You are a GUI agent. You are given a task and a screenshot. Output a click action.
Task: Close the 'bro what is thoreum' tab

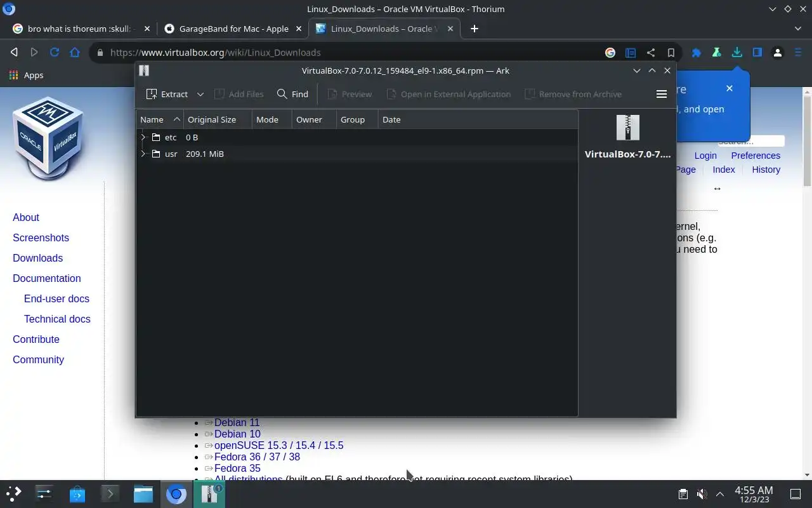click(x=147, y=29)
